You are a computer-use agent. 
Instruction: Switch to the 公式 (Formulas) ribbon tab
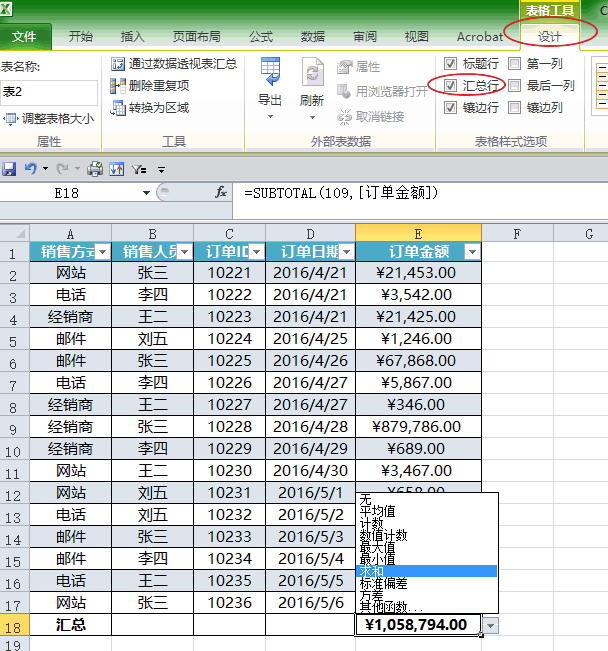260,37
